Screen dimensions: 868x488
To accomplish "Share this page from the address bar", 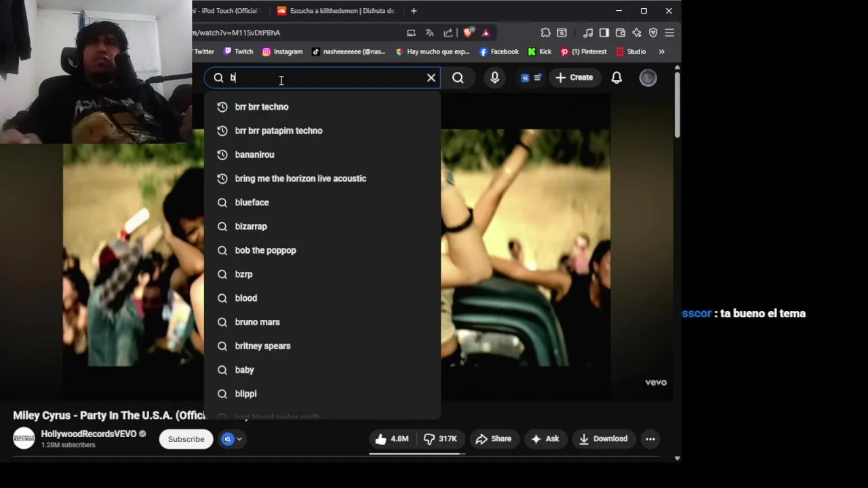I will click(448, 33).
